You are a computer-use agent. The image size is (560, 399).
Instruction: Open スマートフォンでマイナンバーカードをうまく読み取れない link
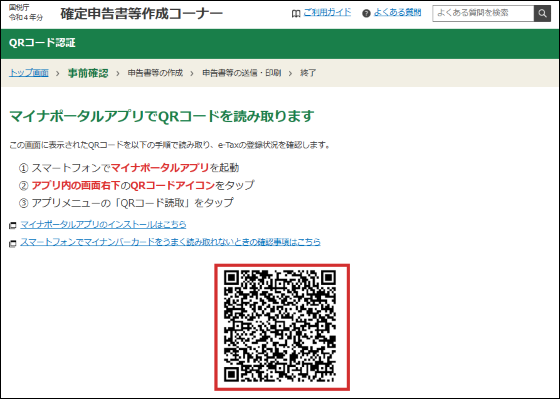click(170, 242)
